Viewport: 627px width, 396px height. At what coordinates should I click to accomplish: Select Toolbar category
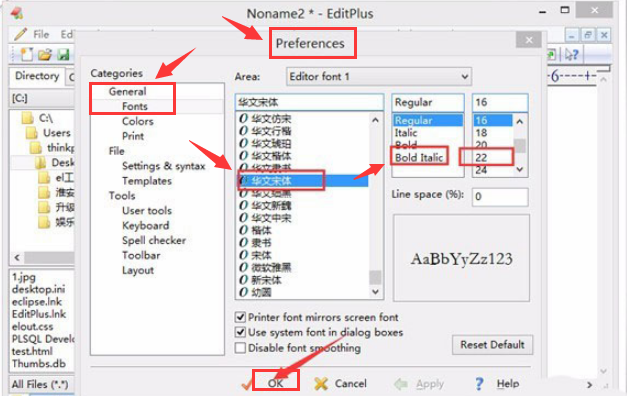141,255
